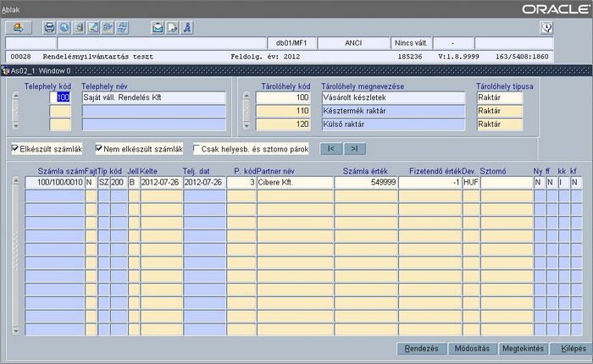This screenshot has width=593, height=364.
Task: Click the Kilépés button
Action: [x=571, y=349]
